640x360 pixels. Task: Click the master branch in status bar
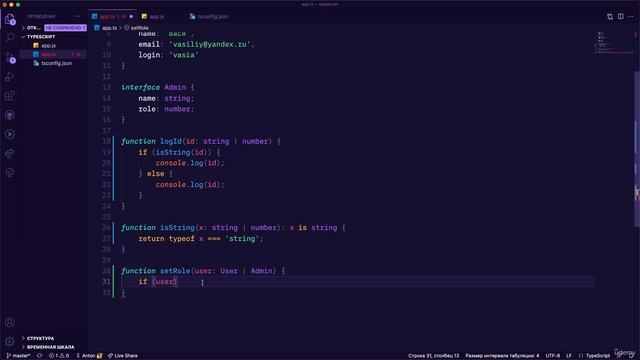(x=18, y=356)
